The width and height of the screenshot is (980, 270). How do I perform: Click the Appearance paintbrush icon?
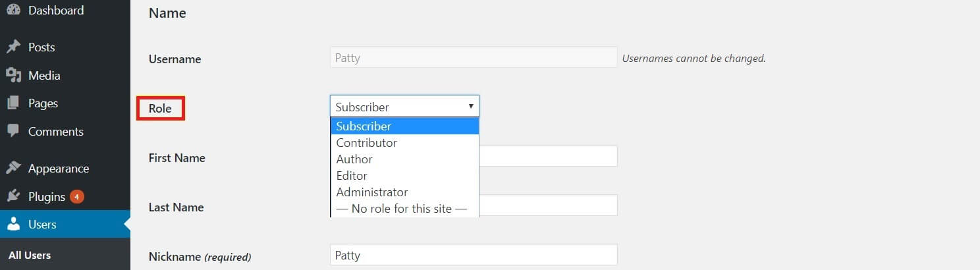tap(13, 169)
